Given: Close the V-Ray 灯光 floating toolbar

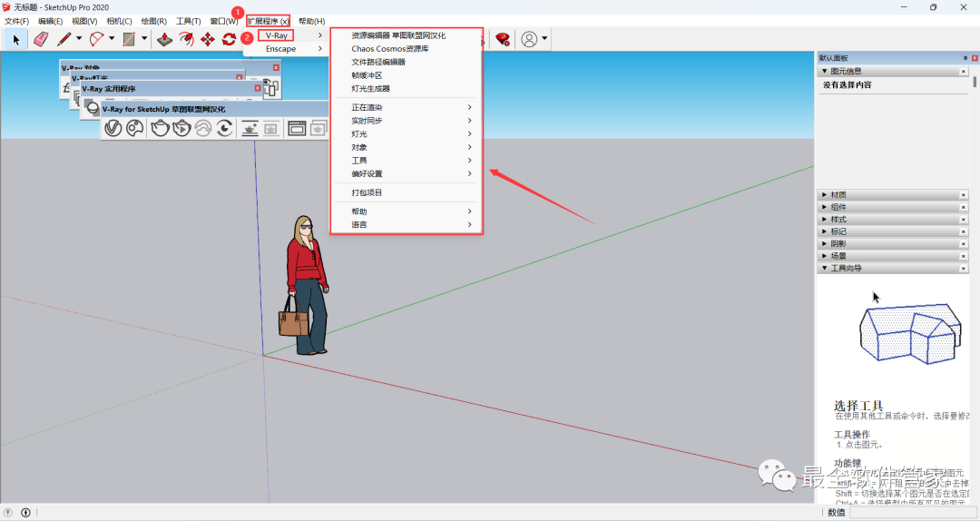Looking at the screenshot, I should tap(239, 77).
